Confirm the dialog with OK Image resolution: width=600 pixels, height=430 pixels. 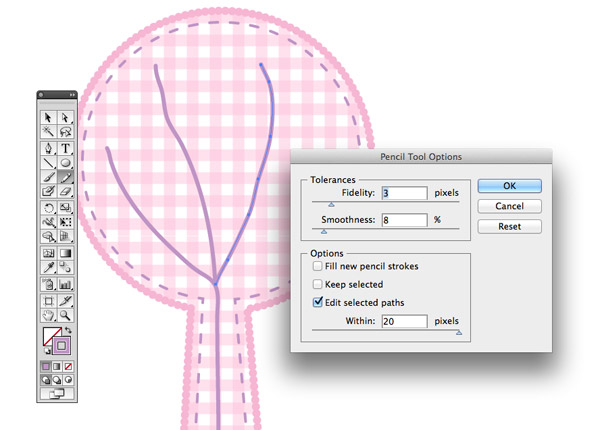[x=509, y=186]
